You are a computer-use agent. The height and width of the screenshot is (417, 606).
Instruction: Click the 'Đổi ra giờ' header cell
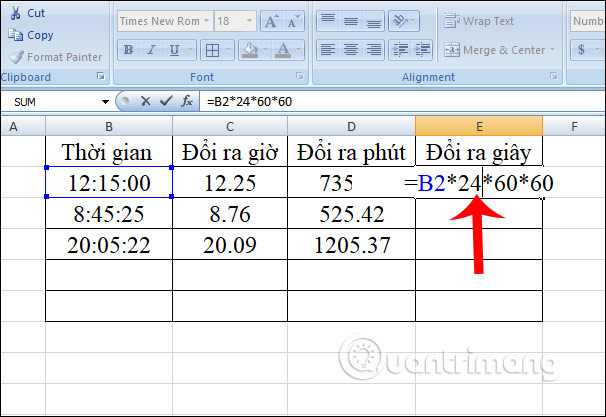pyautogui.click(x=230, y=151)
